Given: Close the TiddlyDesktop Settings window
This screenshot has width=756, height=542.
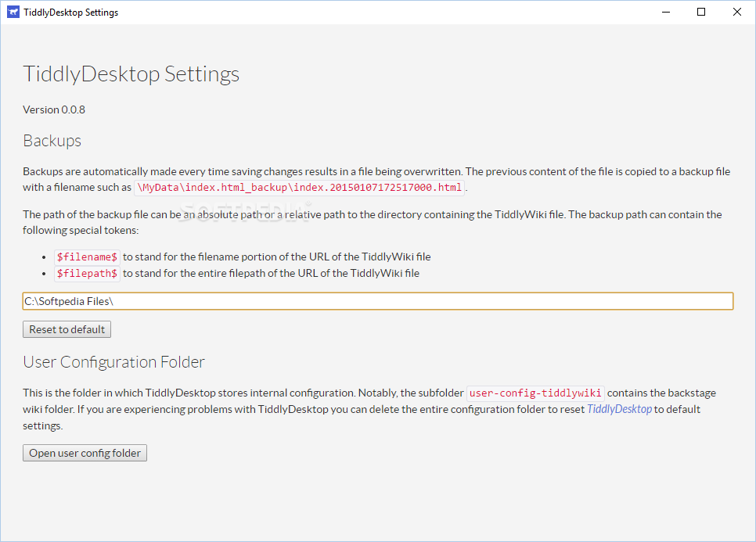Looking at the screenshot, I should 737,12.
